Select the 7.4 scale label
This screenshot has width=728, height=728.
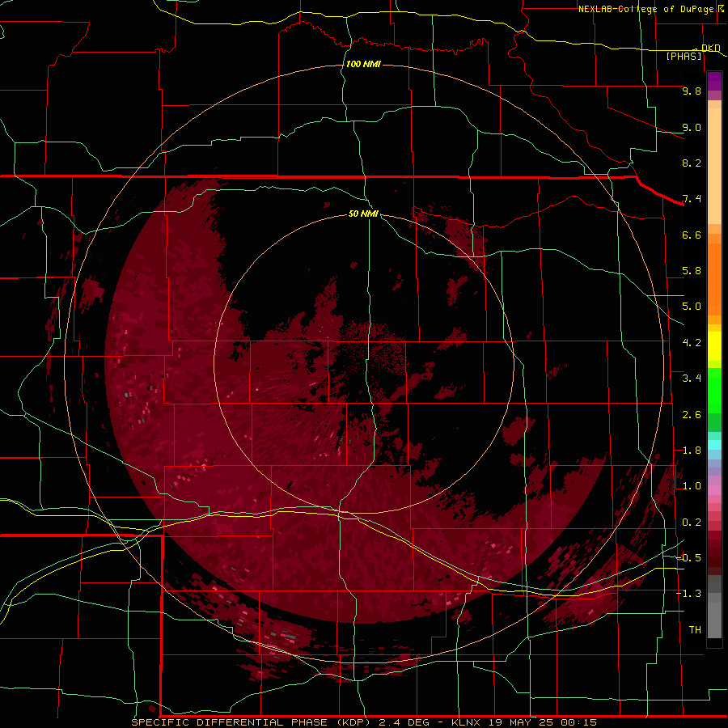692,199
